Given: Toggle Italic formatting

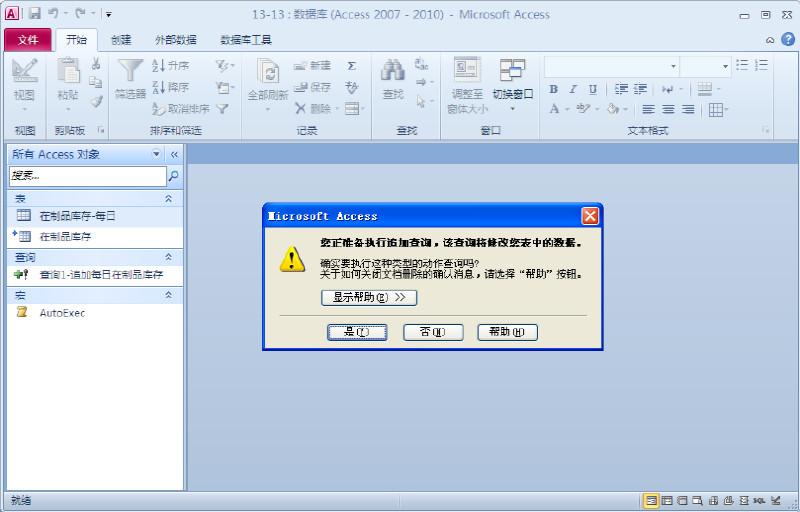Looking at the screenshot, I should [x=572, y=90].
